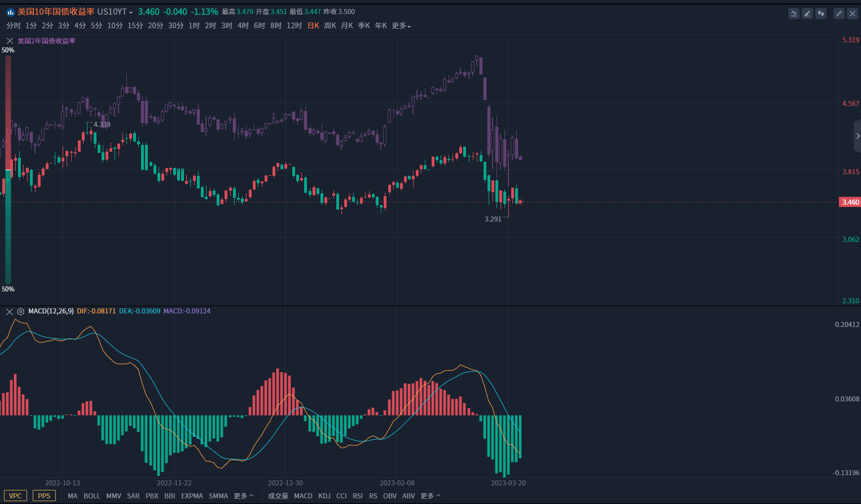The image size is (861, 504).
Task: Click the 2023-03-20 date label
Action: pyautogui.click(x=508, y=483)
